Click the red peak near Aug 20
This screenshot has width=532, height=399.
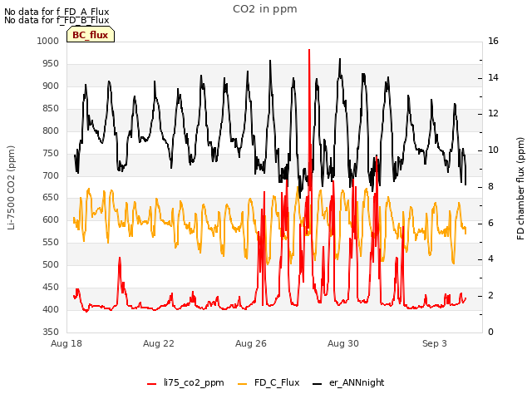pyautogui.click(x=120, y=259)
